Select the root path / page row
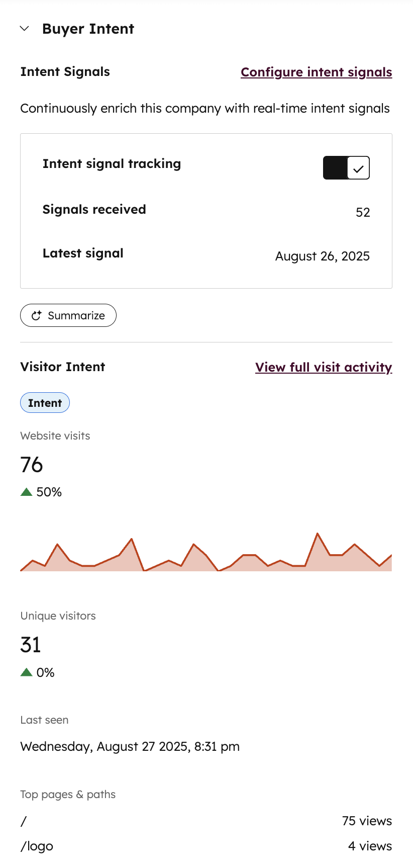Image resolution: width=413 pixels, height=868 pixels. [x=206, y=821]
